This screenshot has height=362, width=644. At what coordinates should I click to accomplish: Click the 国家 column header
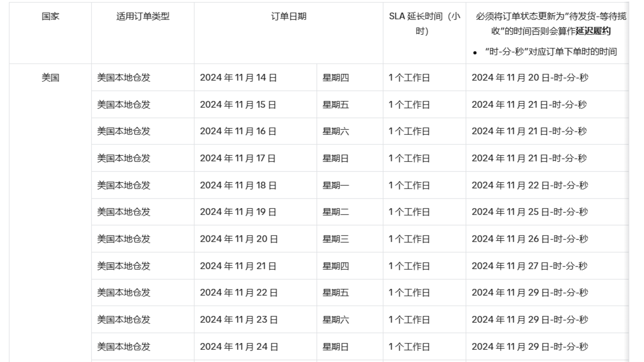(x=51, y=17)
